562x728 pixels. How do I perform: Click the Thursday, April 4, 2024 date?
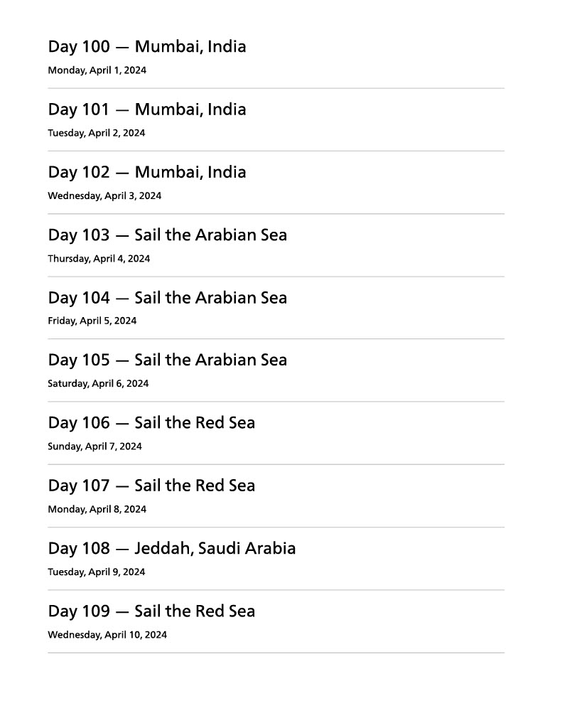pyautogui.click(x=99, y=259)
